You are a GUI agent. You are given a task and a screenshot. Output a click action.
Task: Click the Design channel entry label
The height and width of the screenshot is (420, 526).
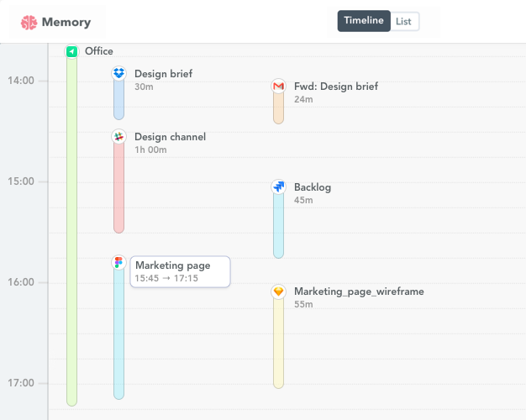pos(170,137)
